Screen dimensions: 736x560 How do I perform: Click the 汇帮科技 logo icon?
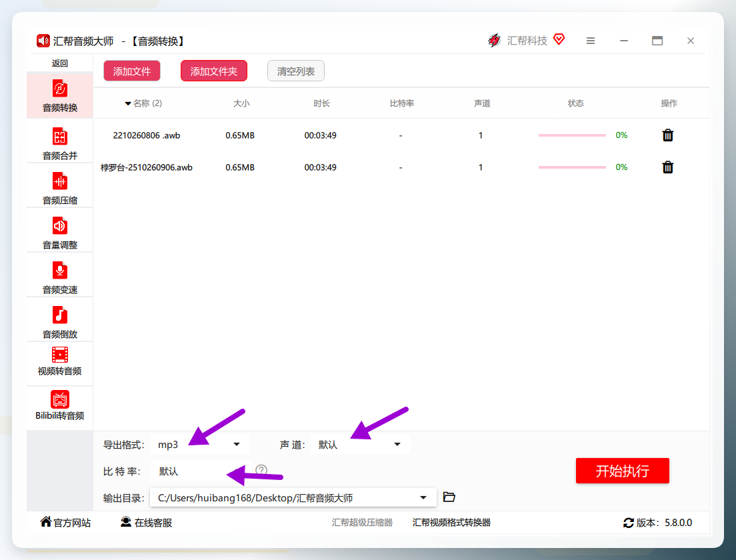(494, 41)
